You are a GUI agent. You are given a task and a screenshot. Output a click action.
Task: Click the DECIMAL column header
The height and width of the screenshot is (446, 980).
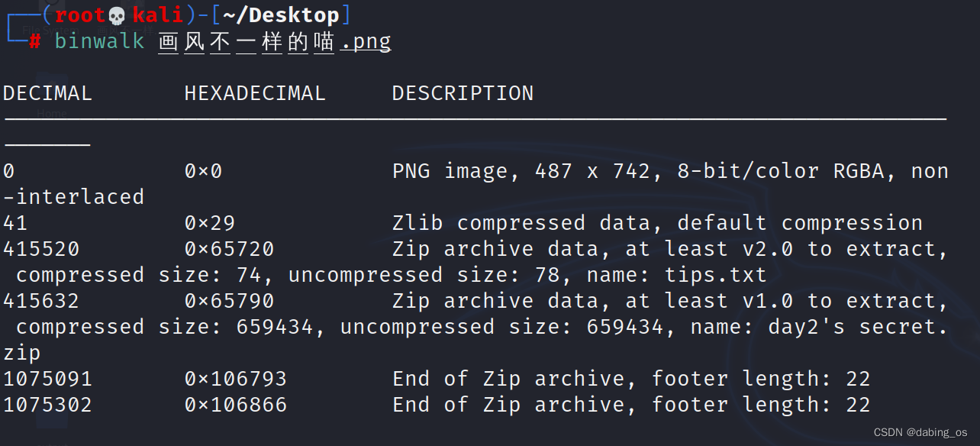pyautogui.click(x=47, y=93)
